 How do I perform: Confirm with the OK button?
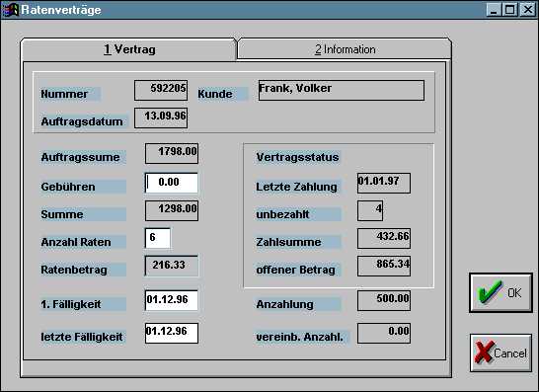point(500,292)
